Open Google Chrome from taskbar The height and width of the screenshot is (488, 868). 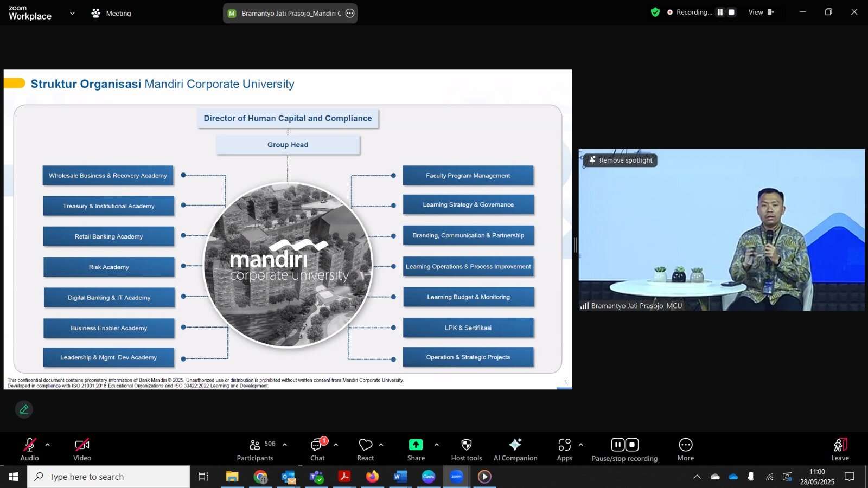260,477
